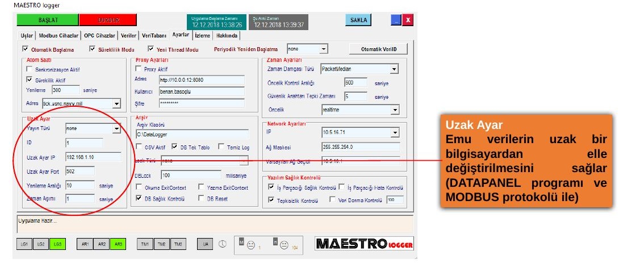Click the green BAŞLAT button
644x263 pixels.
48,20
